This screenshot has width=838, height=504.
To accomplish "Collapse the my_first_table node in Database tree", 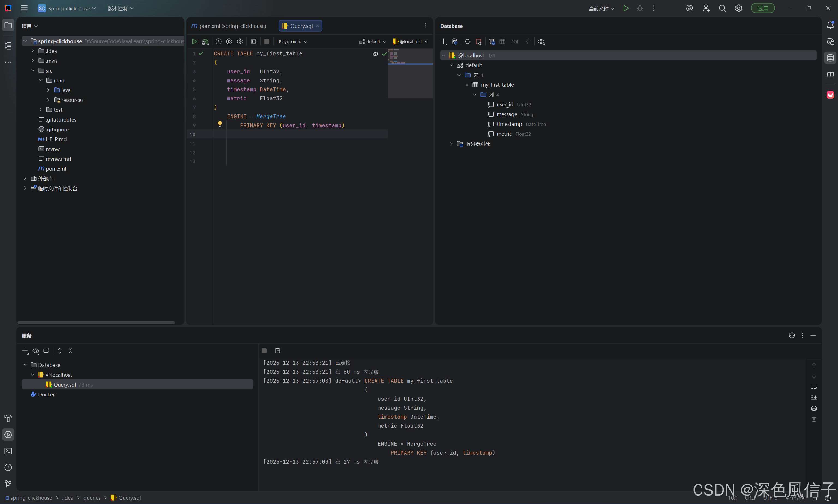I will [467, 85].
